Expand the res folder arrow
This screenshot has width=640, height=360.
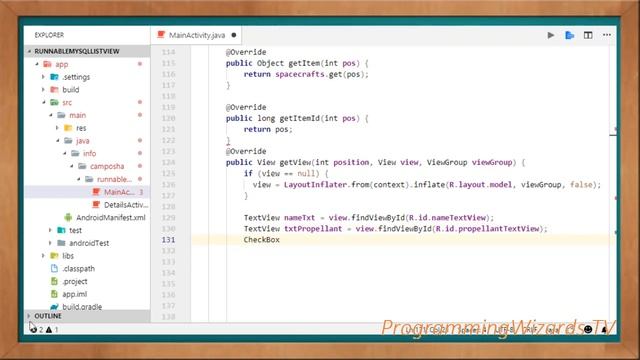(x=57, y=128)
